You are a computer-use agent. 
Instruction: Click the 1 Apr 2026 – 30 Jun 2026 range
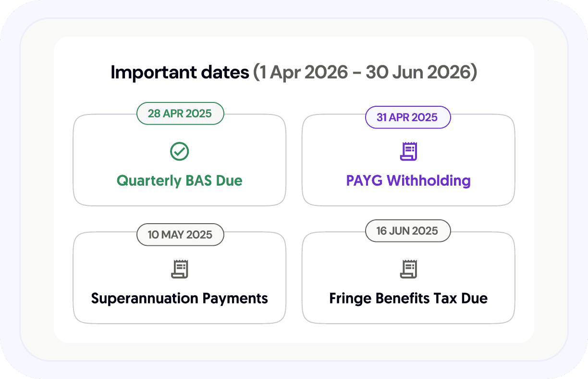tap(365, 73)
